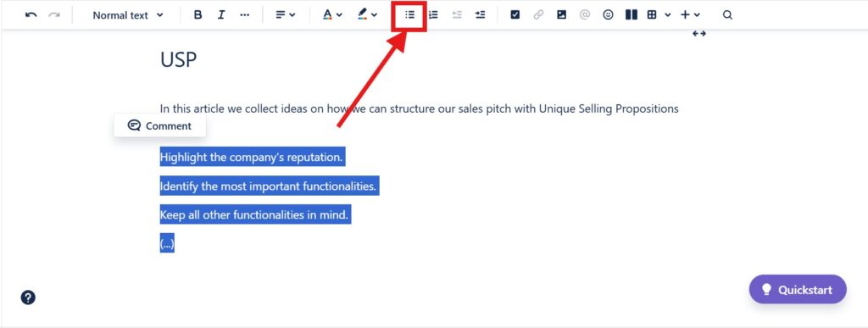Apply numbered list formatting
The image size is (868, 328).
pos(433,15)
